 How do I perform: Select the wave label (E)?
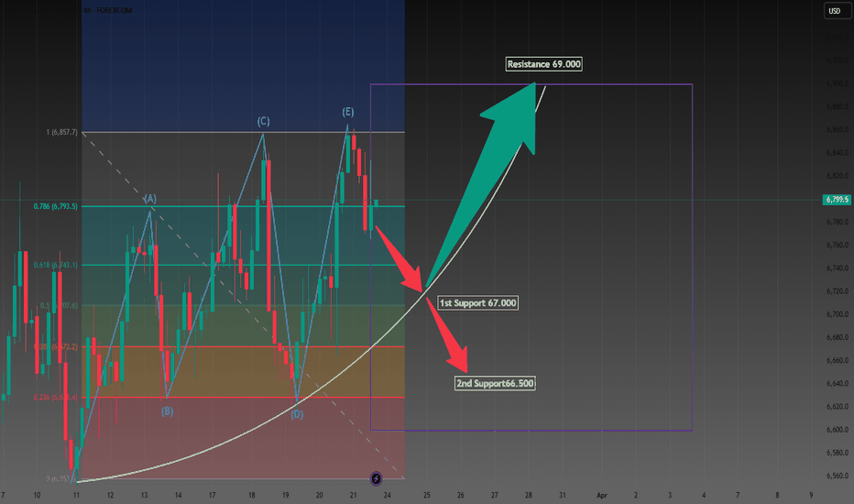(348, 112)
